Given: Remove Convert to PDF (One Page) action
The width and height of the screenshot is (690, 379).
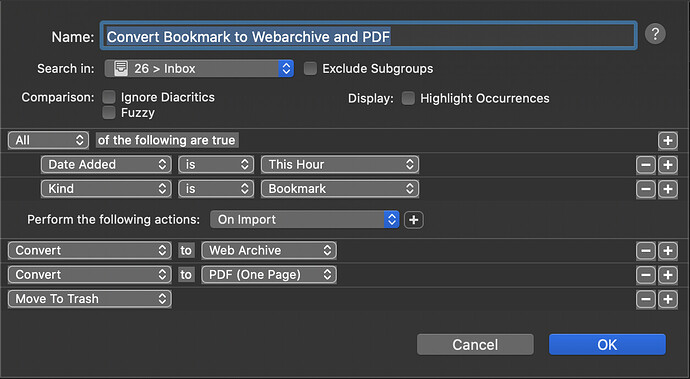Looking at the screenshot, I should 646,275.
